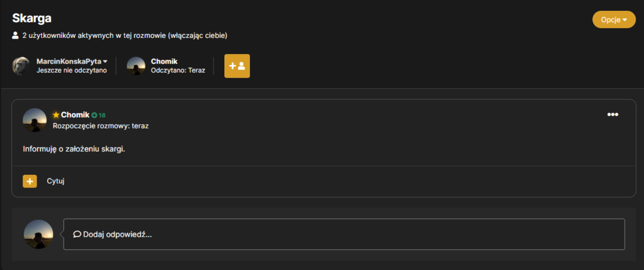The image size is (644, 270).
Task: Click Chomik's avatar in the participants list
Action: coord(136,66)
